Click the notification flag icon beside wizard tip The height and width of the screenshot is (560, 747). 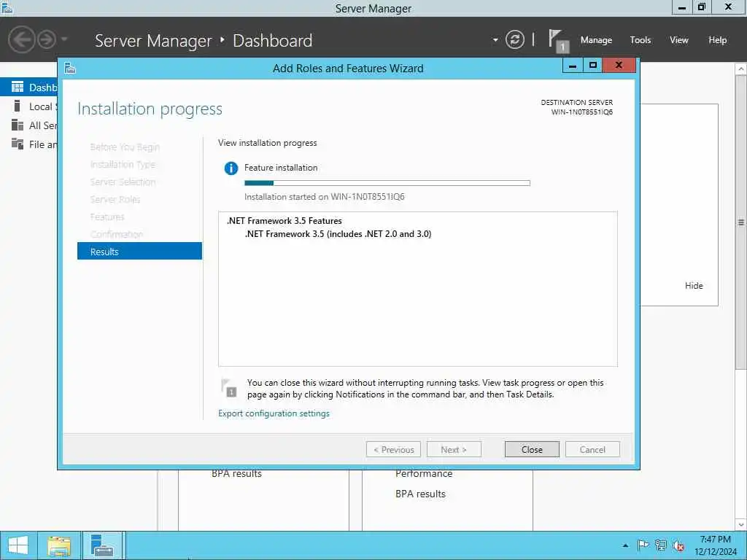point(229,388)
